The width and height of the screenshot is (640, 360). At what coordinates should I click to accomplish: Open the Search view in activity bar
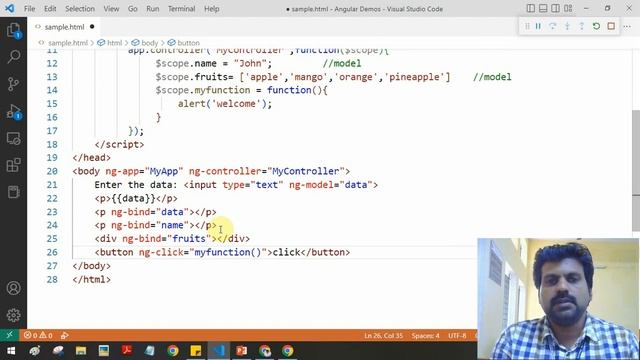point(13,57)
